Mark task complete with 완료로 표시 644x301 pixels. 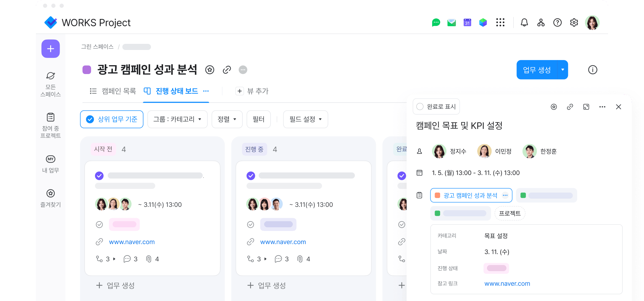(x=436, y=107)
